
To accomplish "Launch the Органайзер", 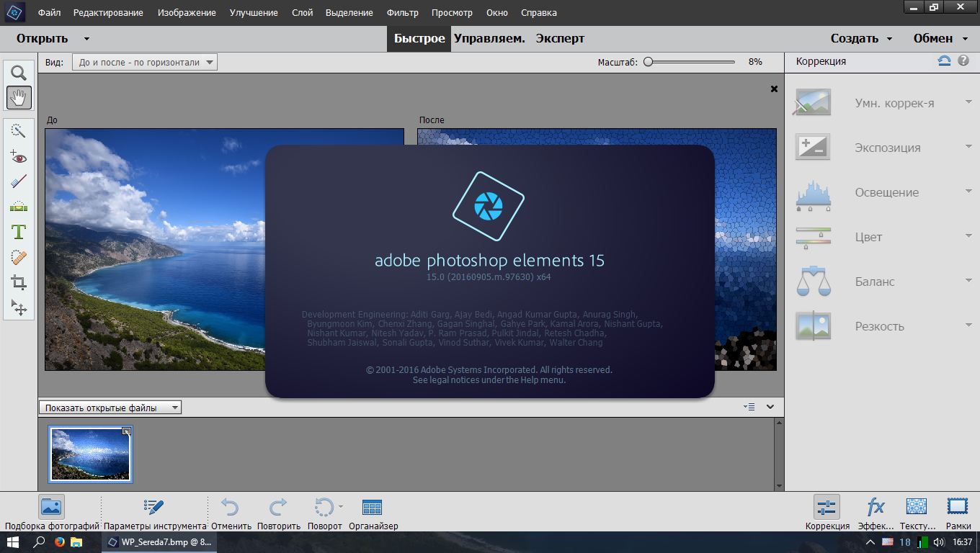I will (373, 508).
